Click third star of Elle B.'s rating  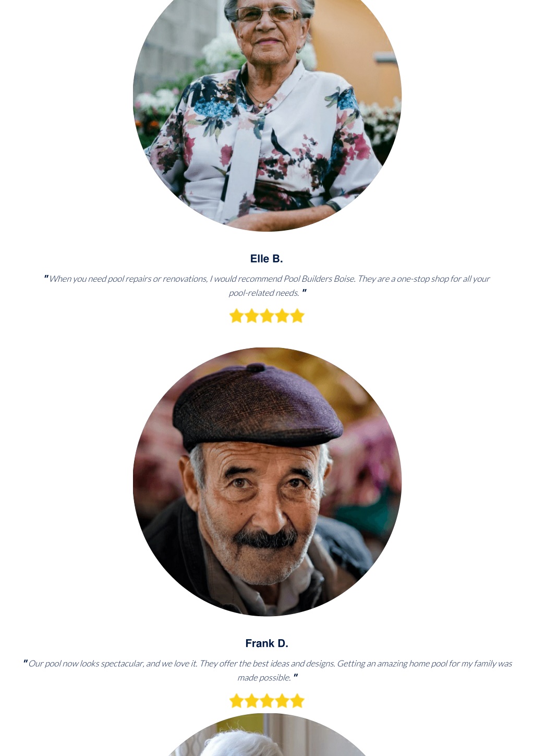266,316
